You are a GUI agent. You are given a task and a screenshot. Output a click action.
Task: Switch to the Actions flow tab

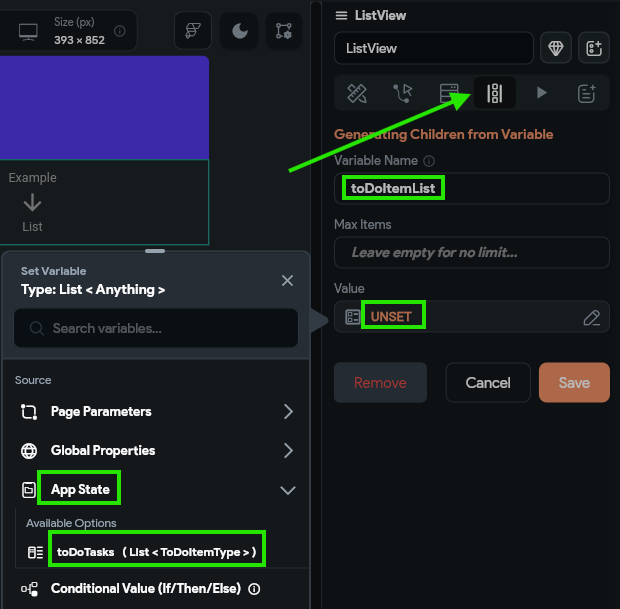coord(403,93)
